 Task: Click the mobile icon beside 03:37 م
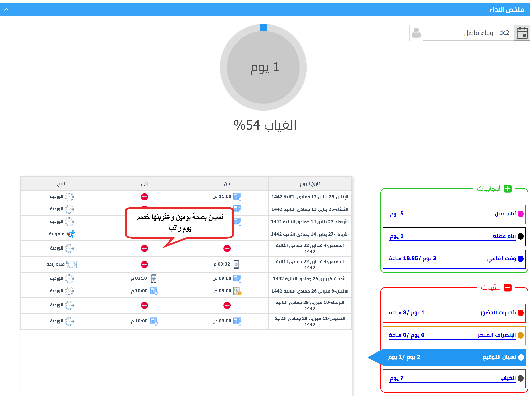point(153,279)
